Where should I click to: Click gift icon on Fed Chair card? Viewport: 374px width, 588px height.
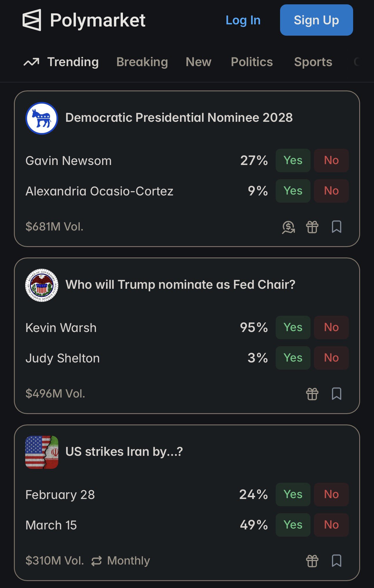point(312,394)
